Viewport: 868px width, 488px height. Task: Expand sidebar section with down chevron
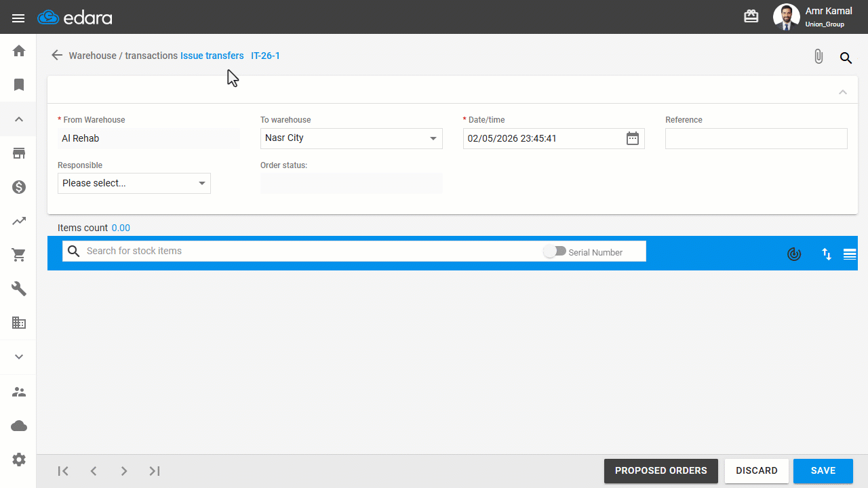(19, 357)
